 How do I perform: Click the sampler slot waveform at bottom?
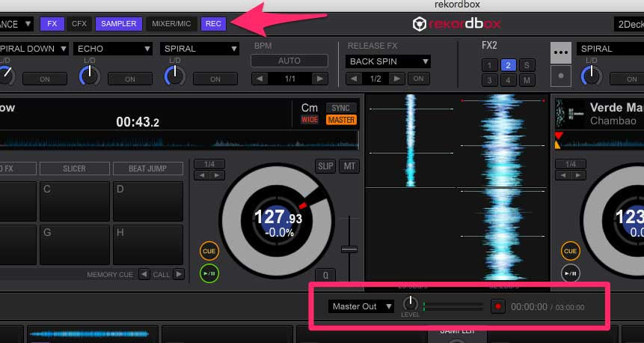(x=90, y=334)
